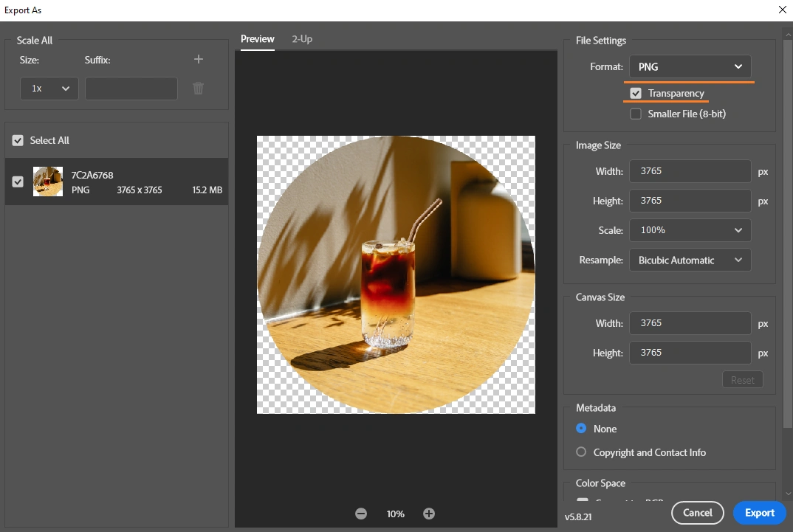The height and width of the screenshot is (532, 793).
Task: Open the Format dropdown showing PNG
Action: pyautogui.click(x=690, y=66)
